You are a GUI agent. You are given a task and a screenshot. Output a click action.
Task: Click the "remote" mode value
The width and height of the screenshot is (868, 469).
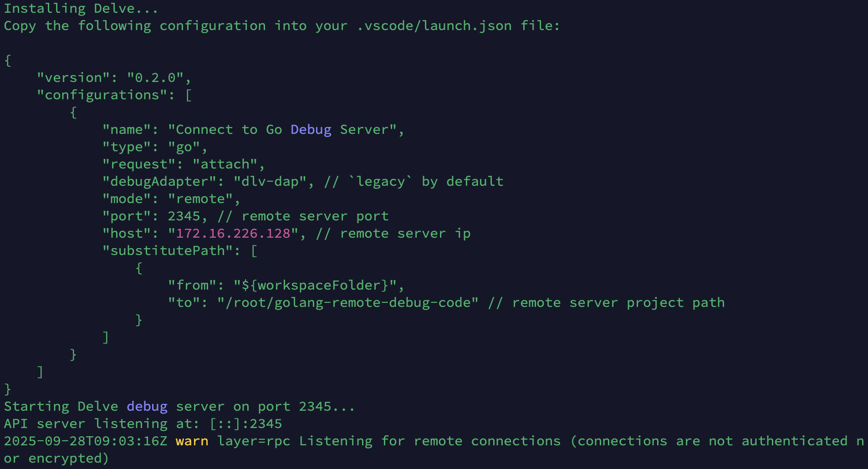(x=200, y=199)
